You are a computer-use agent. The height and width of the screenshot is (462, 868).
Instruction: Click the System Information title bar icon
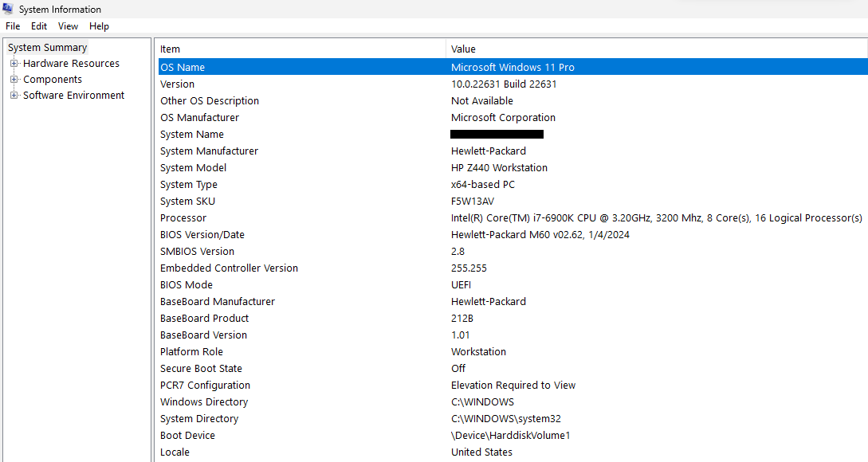(8, 9)
